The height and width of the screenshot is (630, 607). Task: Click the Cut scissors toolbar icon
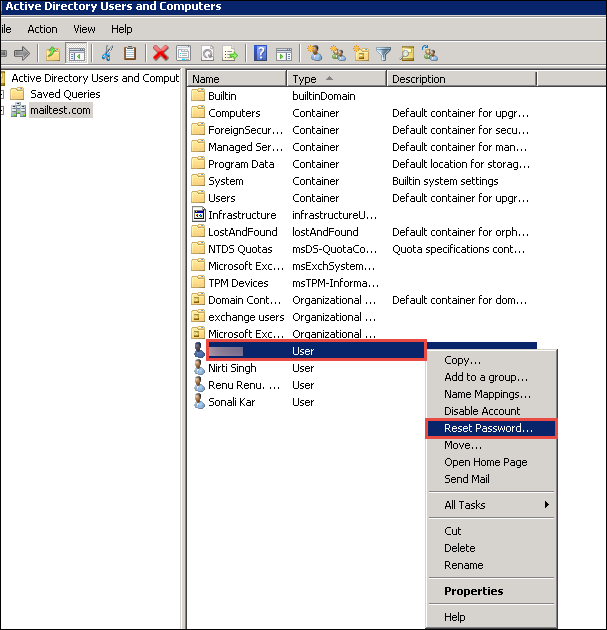pyautogui.click(x=107, y=53)
